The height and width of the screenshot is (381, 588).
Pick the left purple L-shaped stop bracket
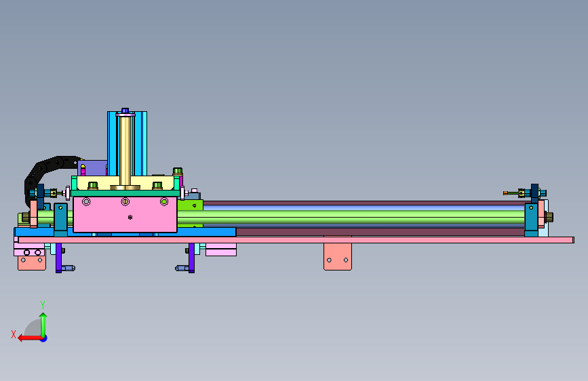[60, 259]
